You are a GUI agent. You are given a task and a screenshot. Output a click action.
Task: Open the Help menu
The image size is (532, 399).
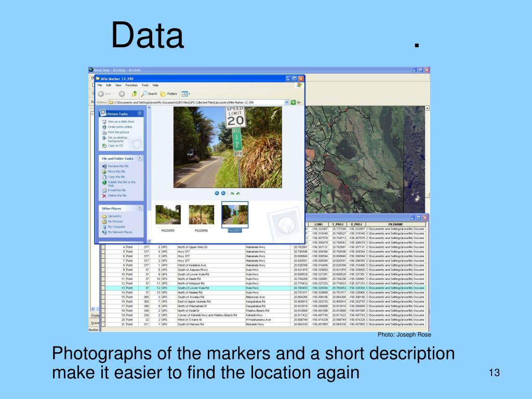pos(155,85)
